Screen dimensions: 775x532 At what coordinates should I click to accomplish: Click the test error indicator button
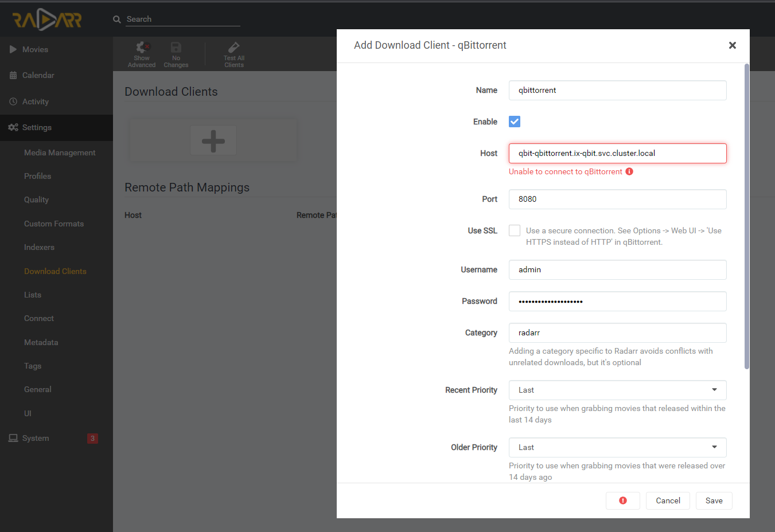pos(623,500)
